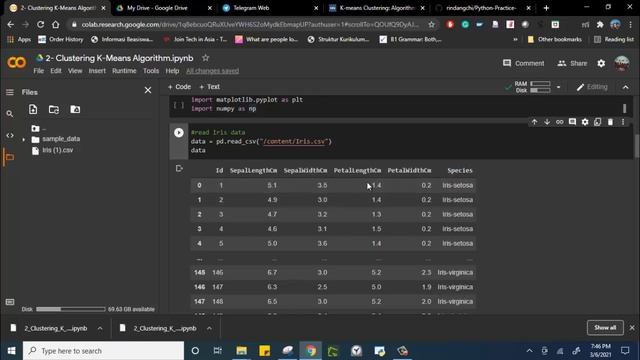Image resolution: width=640 pixels, height=360 pixels.
Task: Open the terminal icon at sidebar bottom
Action: click(x=10, y=302)
